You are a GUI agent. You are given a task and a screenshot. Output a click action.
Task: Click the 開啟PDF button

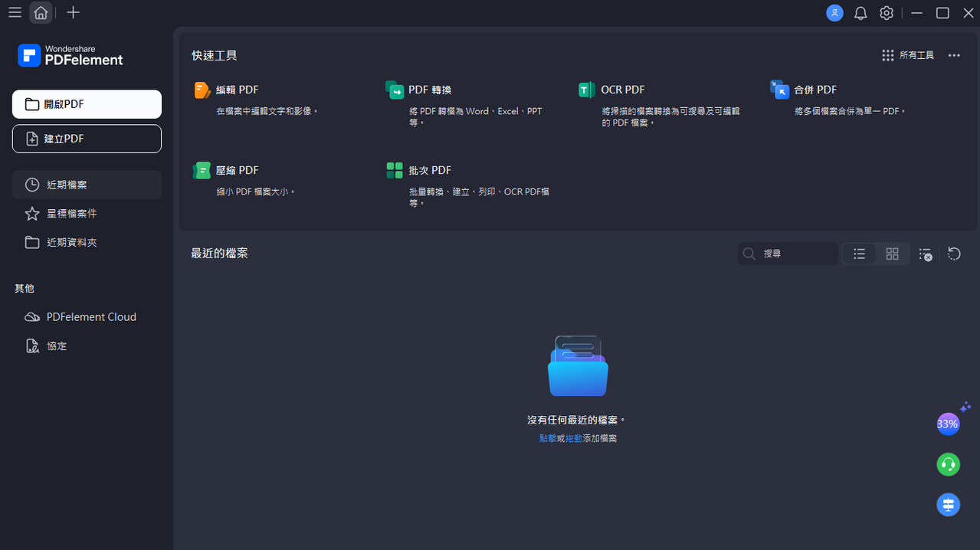[87, 104]
